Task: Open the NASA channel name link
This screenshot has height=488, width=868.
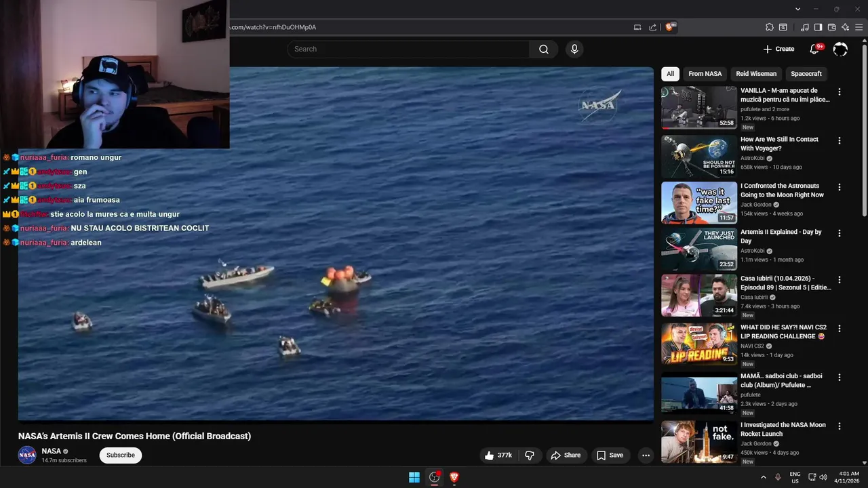Action: pos(51,451)
